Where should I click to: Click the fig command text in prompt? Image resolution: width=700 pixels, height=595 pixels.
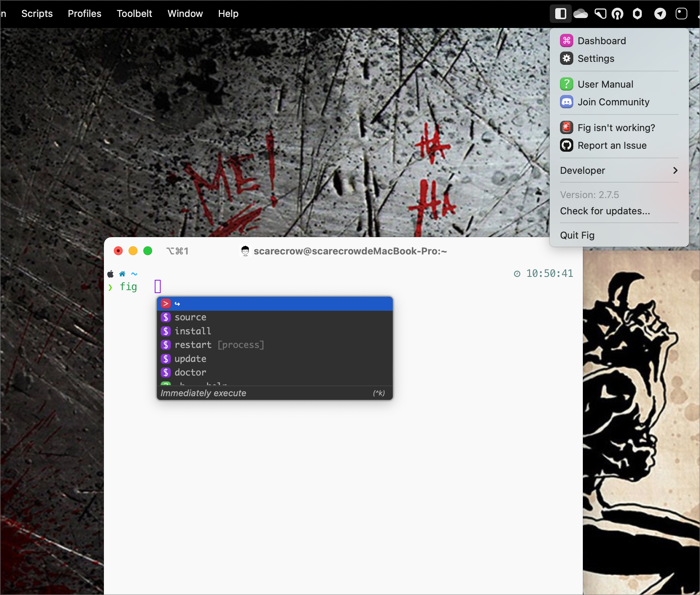(128, 286)
